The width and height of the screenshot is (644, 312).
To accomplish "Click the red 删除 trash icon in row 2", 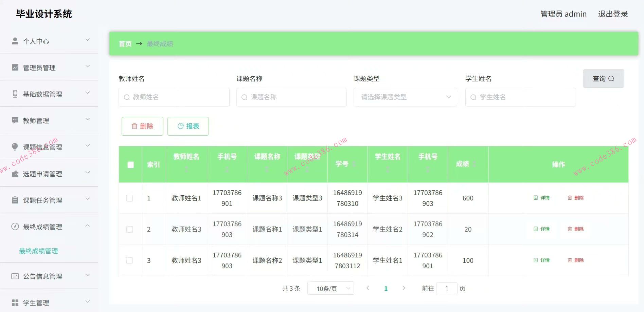I will [x=570, y=229].
